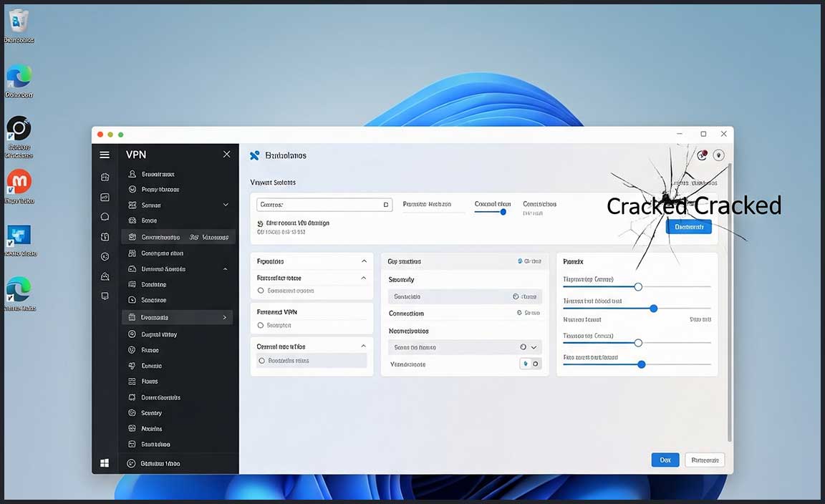Collapse the bottom card in the left settings panel
Screen dimensions: 825x504
(x=364, y=346)
